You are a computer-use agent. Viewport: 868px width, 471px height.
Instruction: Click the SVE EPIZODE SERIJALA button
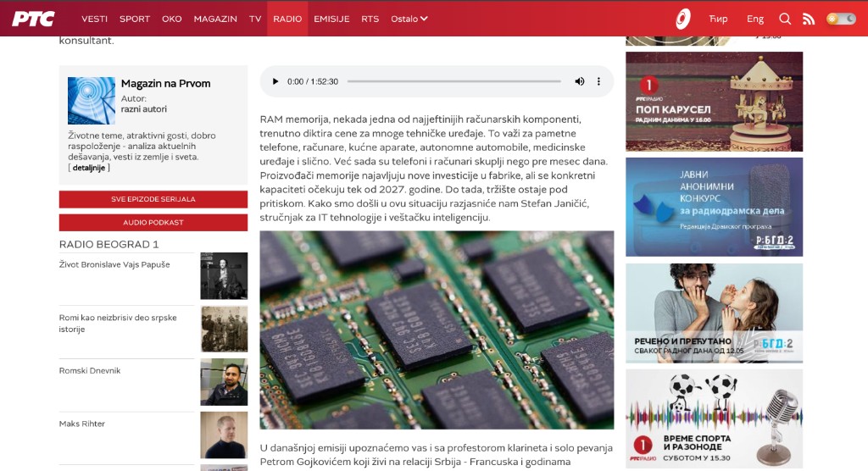[x=153, y=199]
